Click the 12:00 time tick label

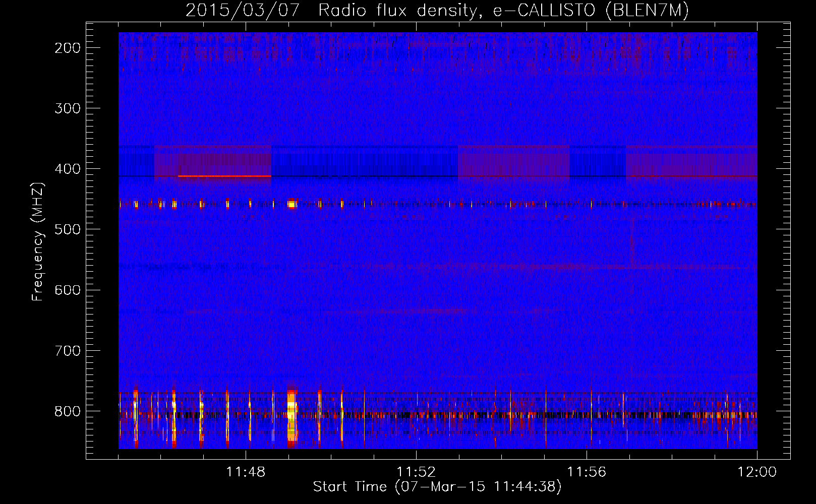(757, 472)
